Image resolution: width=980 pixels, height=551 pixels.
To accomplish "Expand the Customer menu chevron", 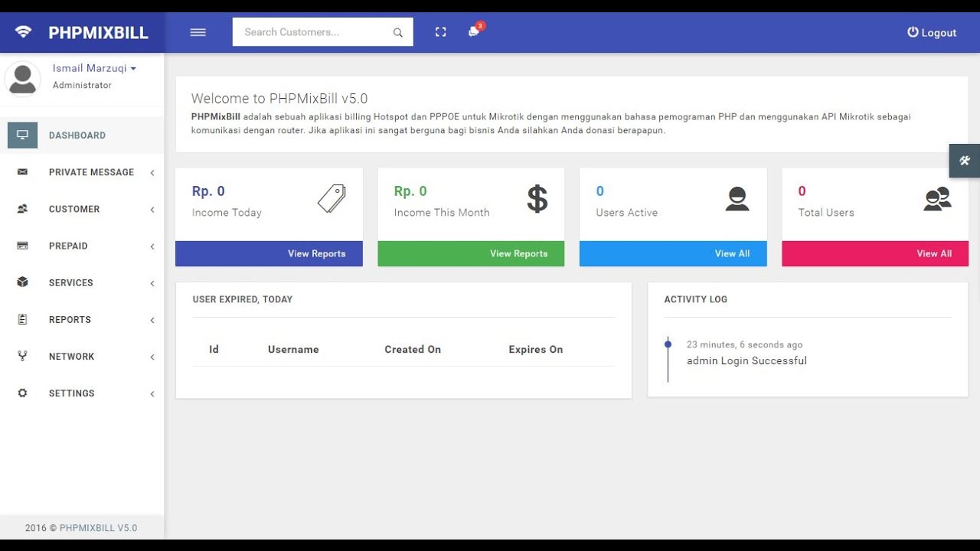I will [152, 210].
